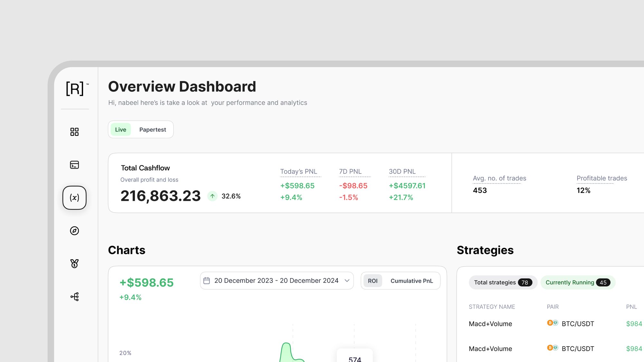Open the dashboard grid icon in sidebar

(x=74, y=132)
